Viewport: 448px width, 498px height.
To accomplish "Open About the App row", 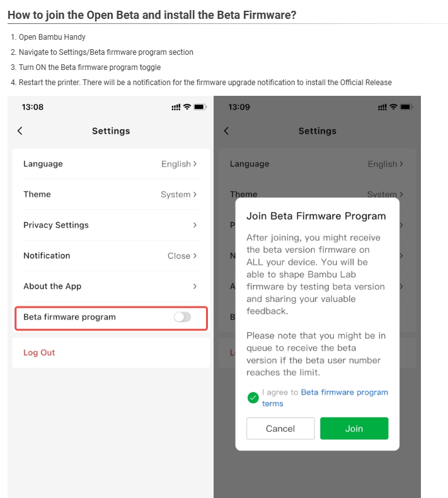I will 111,286.
